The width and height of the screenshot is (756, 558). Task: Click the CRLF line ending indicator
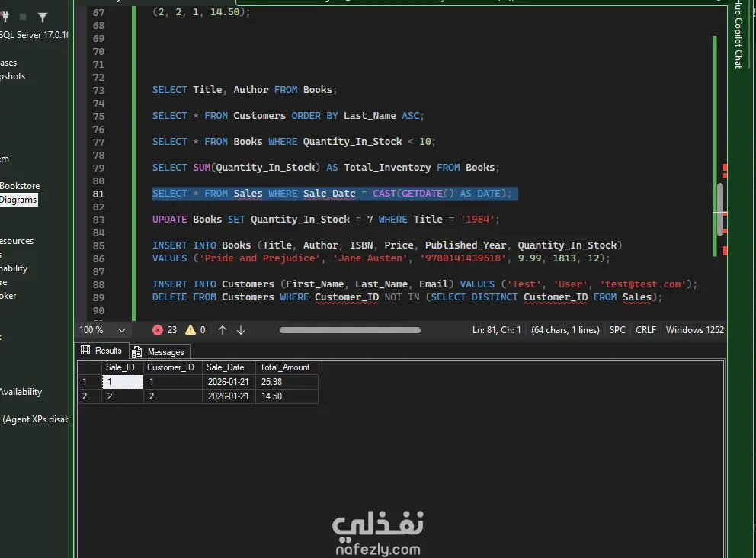pos(645,330)
